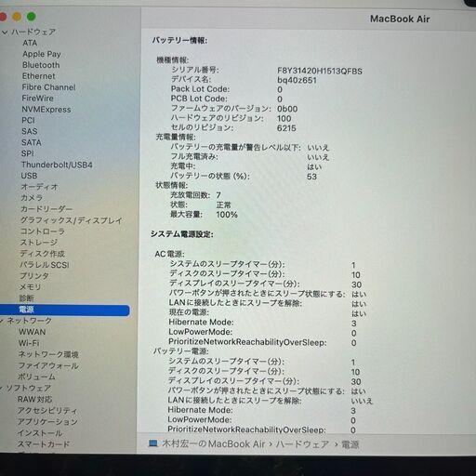Select FireWire in the sidebar
Image resolution: width=476 pixels, height=476 pixels.
(37, 99)
